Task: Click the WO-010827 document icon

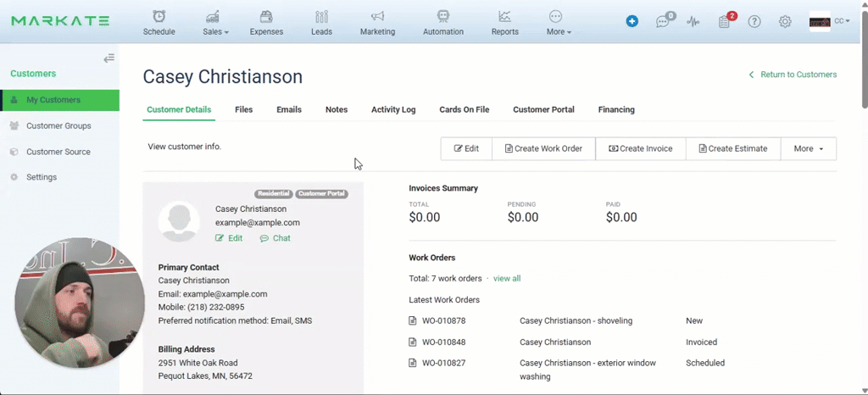Action: click(413, 364)
